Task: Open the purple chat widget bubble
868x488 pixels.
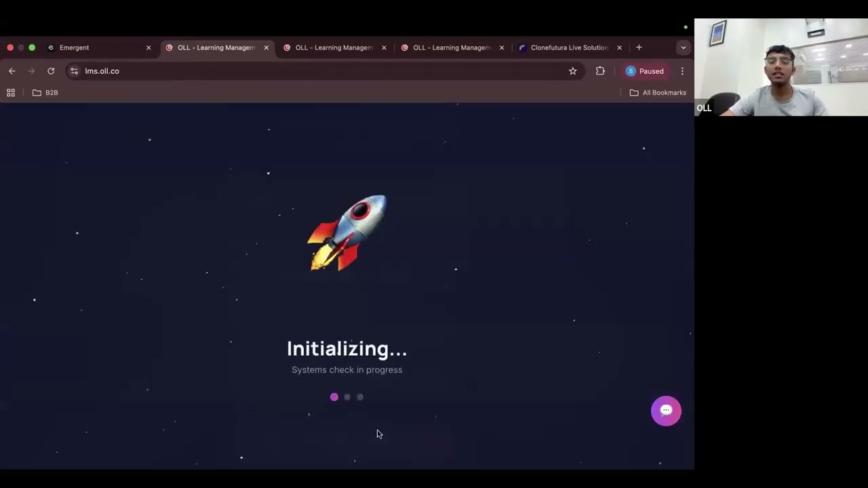Action: point(666,411)
